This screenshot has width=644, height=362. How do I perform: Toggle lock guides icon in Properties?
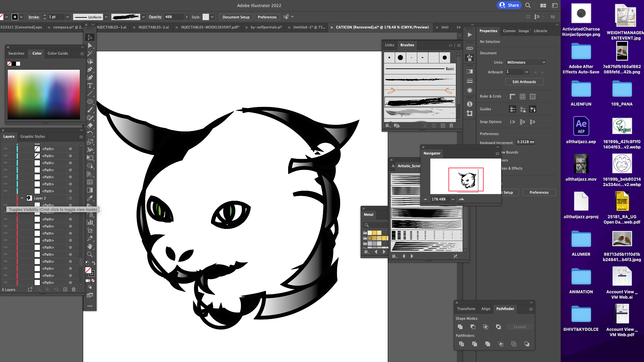tap(523, 109)
